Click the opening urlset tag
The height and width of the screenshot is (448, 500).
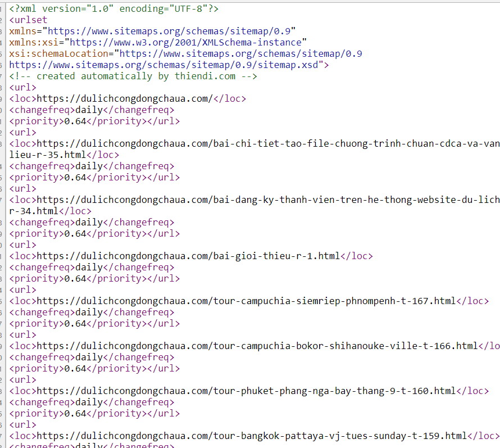point(28,20)
